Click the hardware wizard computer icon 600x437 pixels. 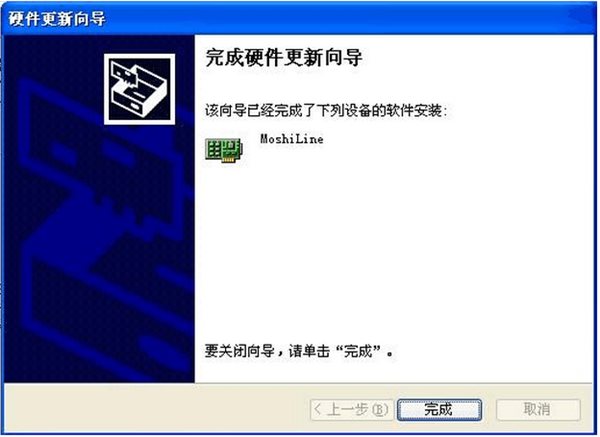[139, 89]
